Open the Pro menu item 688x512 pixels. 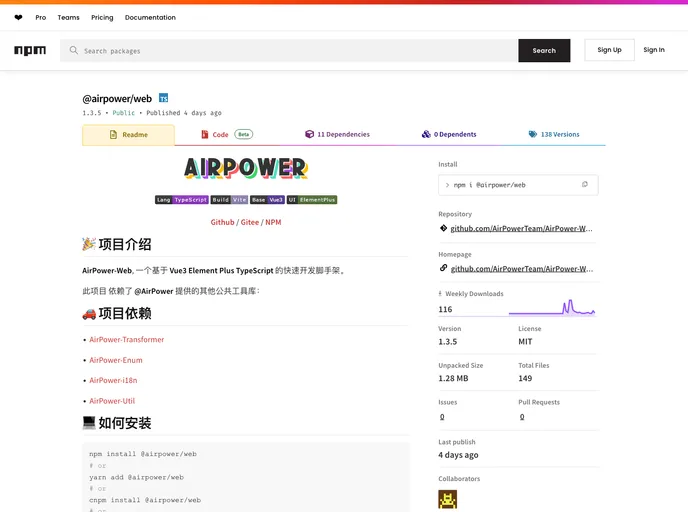click(x=41, y=18)
